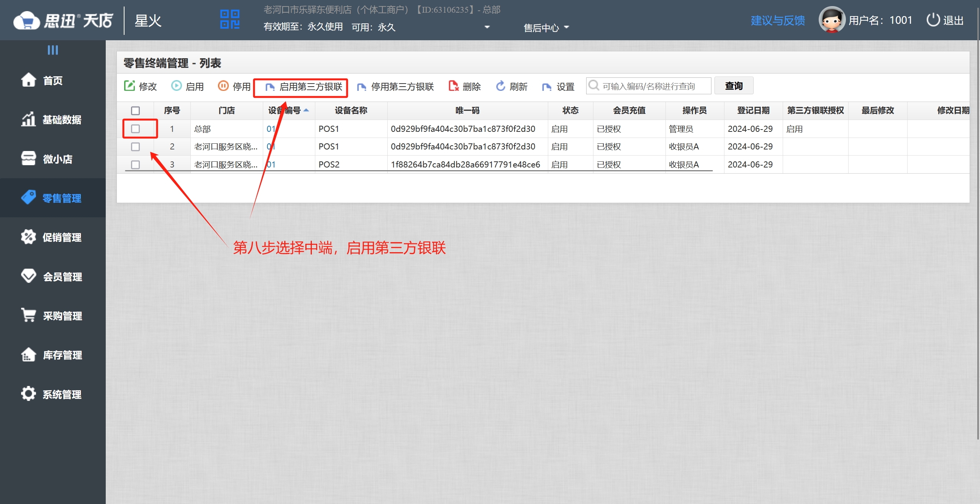This screenshot has height=504, width=980.
Task: Click the 刷新 refresh icon
Action: pos(500,86)
